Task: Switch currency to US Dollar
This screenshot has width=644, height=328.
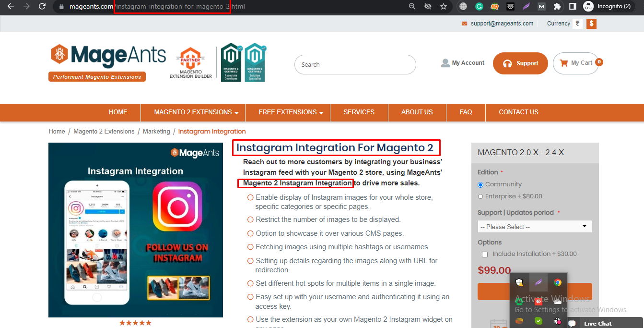Action: pyautogui.click(x=591, y=24)
